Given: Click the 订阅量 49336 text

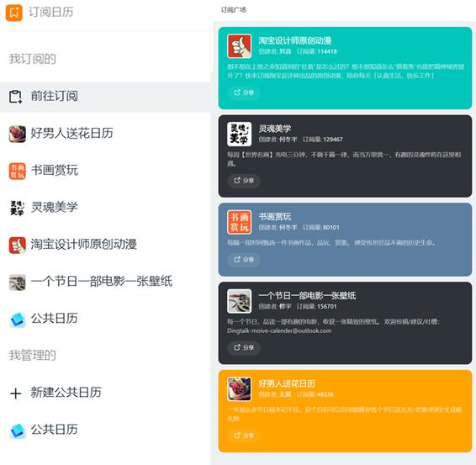Looking at the screenshot, I should tap(315, 394).
